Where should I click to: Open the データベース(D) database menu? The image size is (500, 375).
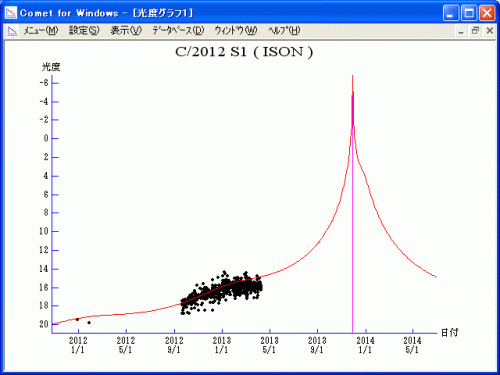178,31
